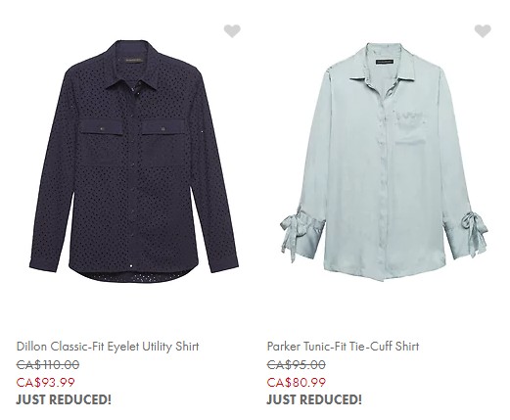Click the crossed-out CA$110.00 price

coord(48,364)
